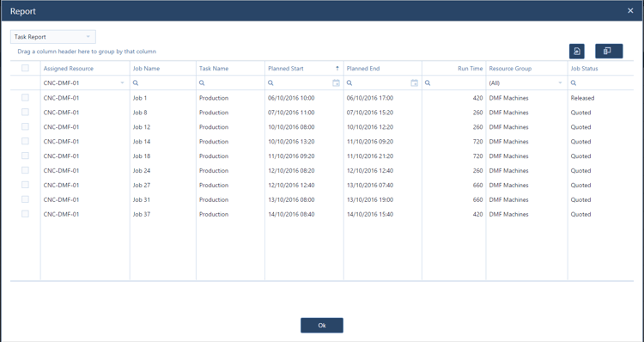Image resolution: width=644 pixels, height=342 pixels.
Task: Click the group-by drag area hint text
Action: click(87, 52)
